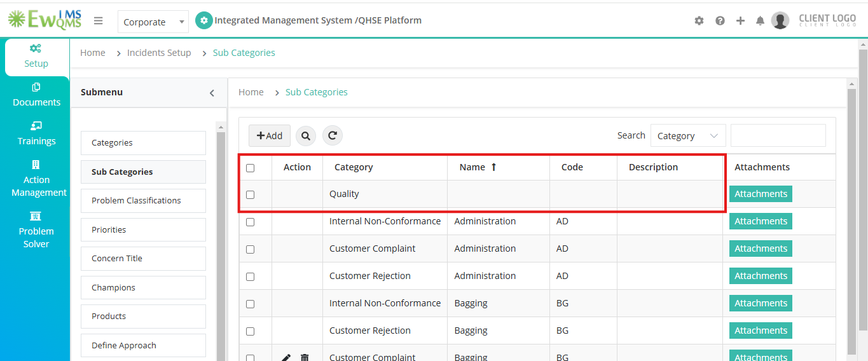868x361 pixels.
Task: Click the Add button
Action: [270, 135]
